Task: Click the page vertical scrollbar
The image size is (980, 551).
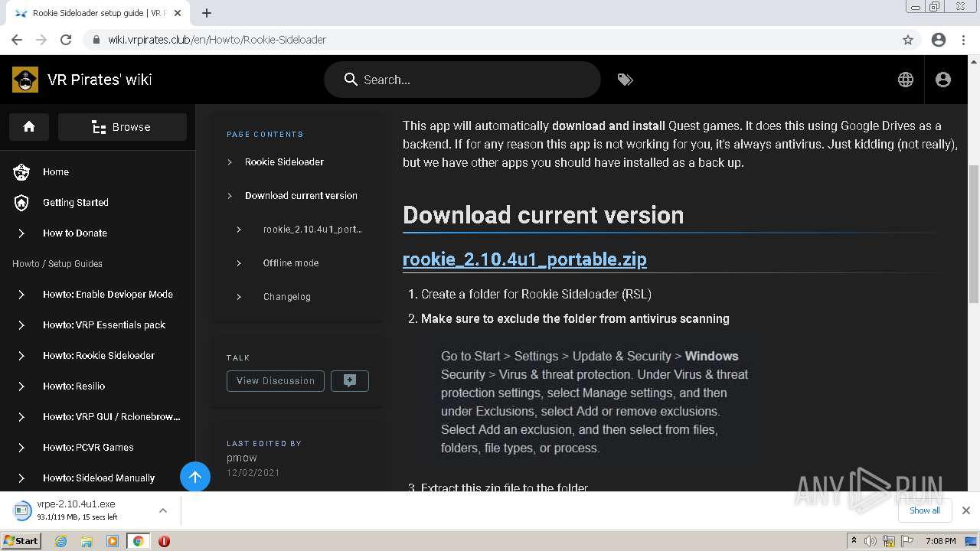Action: point(974,233)
